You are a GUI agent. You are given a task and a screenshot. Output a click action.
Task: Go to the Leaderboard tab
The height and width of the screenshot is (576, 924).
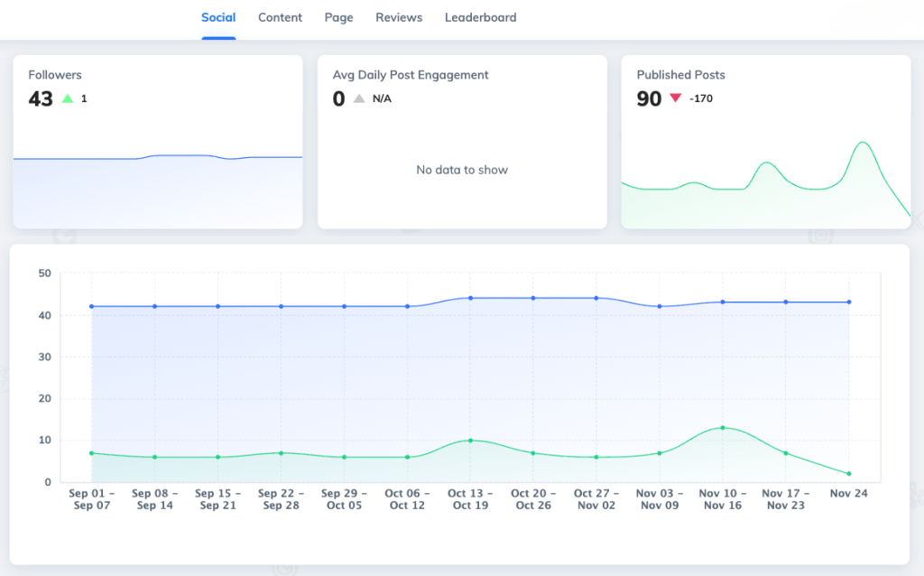click(x=480, y=17)
